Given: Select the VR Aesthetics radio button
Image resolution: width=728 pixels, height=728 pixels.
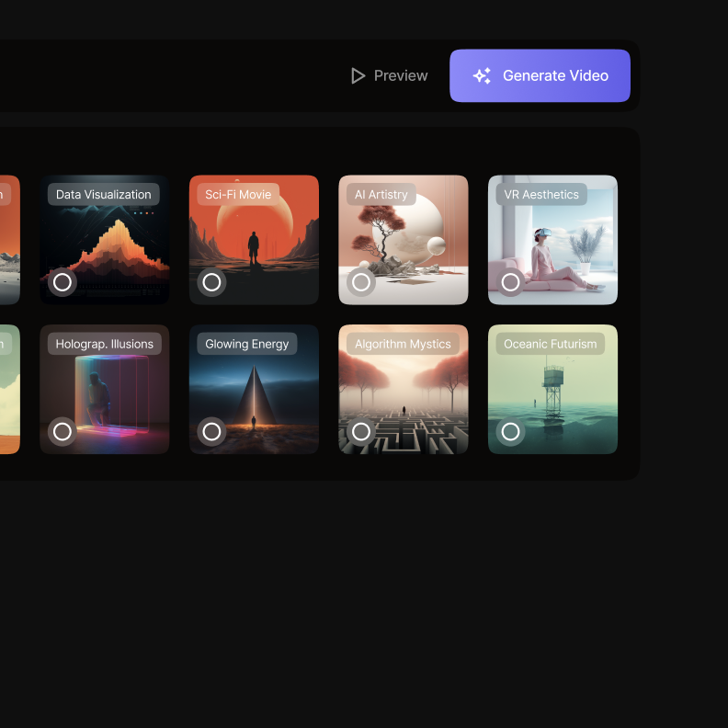Looking at the screenshot, I should (511, 282).
